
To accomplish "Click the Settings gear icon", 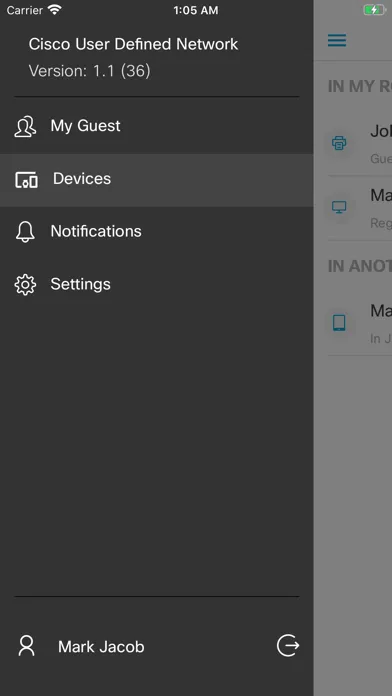I will point(25,285).
